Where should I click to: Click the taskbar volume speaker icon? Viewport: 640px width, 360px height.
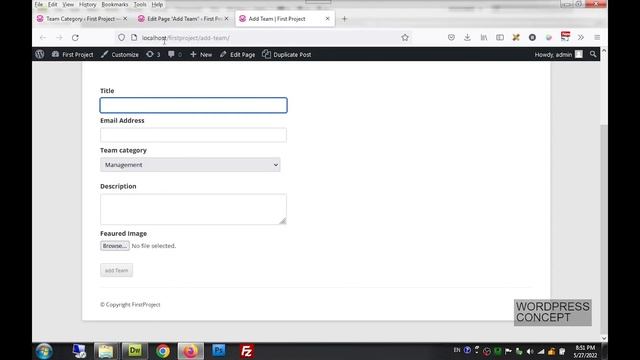click(x=530, y=351)
